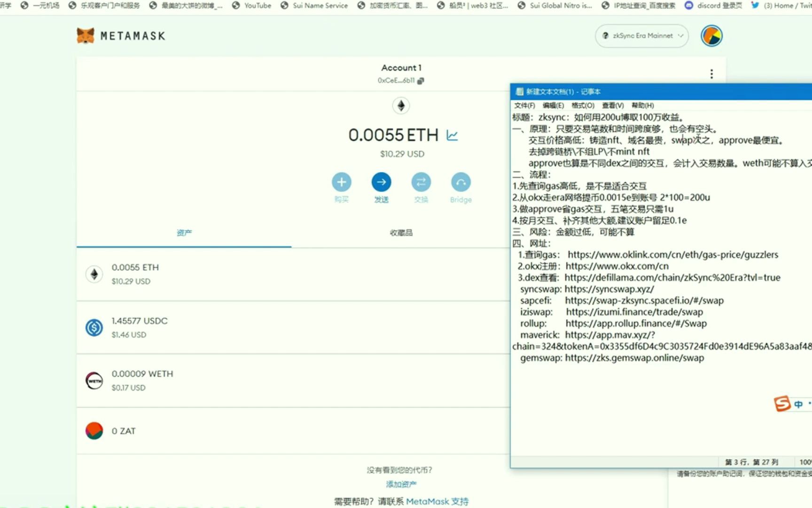Open the 1.45577 USDC asset row
This screenshot has width=812, height=508.
tap(293, 327)
